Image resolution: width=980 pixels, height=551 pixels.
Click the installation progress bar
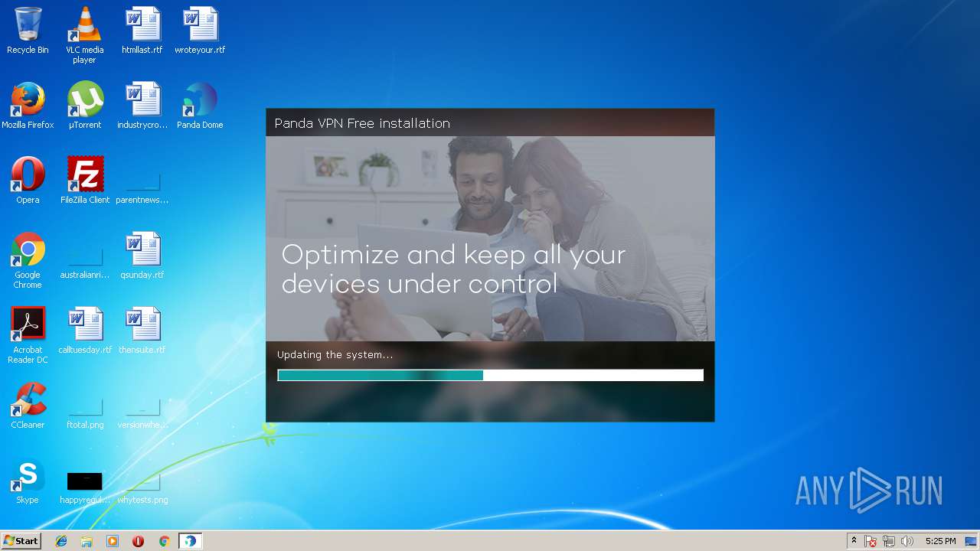point(490,375)
